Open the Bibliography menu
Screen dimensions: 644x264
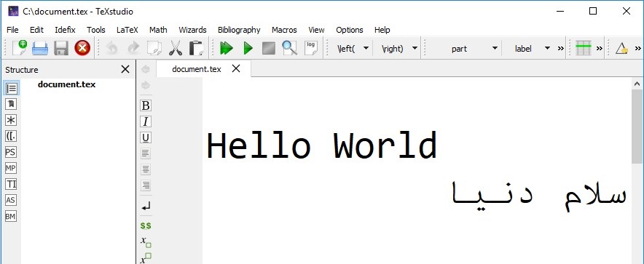239,30
